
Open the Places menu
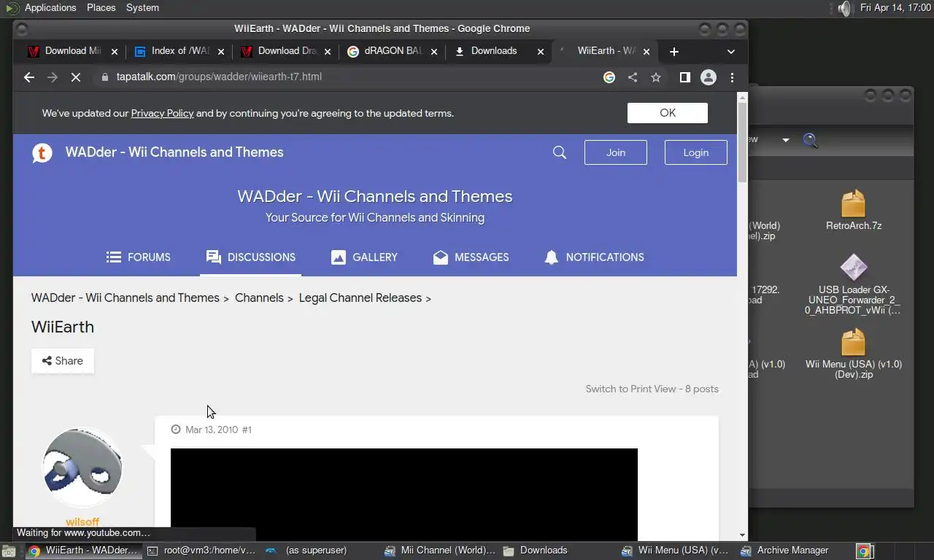click(x=101, y=8)
